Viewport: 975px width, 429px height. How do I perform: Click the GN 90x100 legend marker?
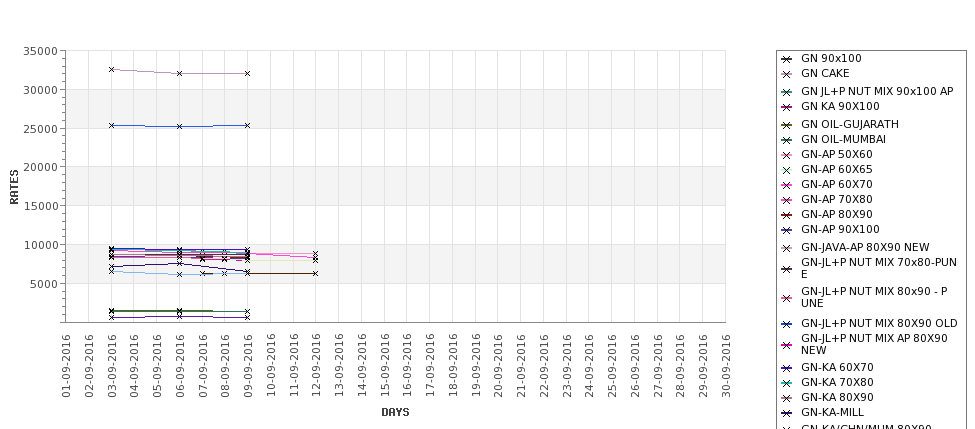pos(786,59)
